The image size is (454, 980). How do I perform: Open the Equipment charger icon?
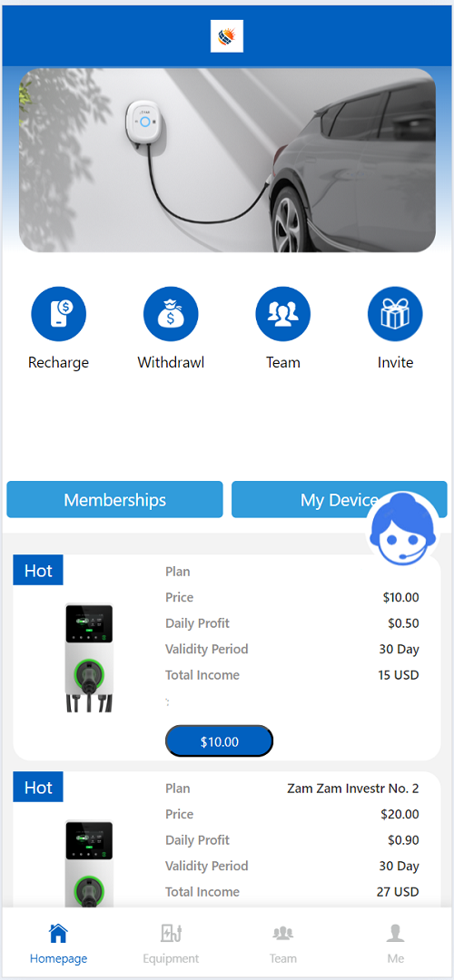click(171, 934)
